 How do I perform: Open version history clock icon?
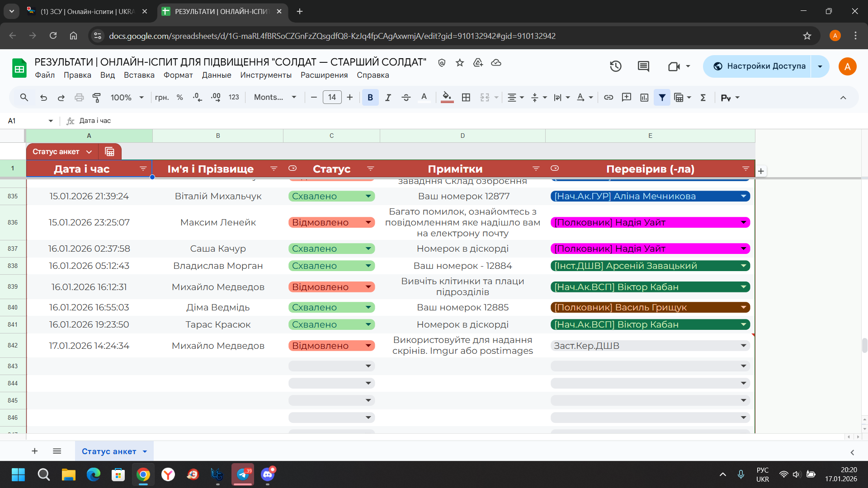(x=615, y=66)
